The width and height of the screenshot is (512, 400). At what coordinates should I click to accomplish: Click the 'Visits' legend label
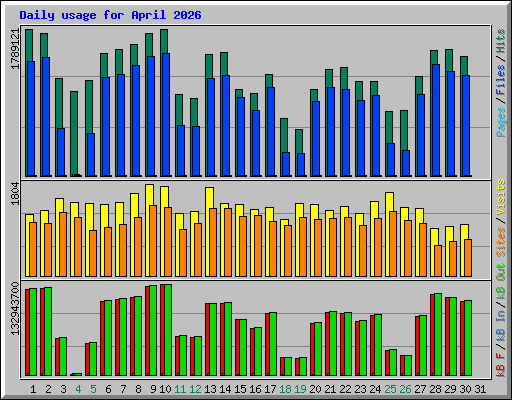[501, 197]
